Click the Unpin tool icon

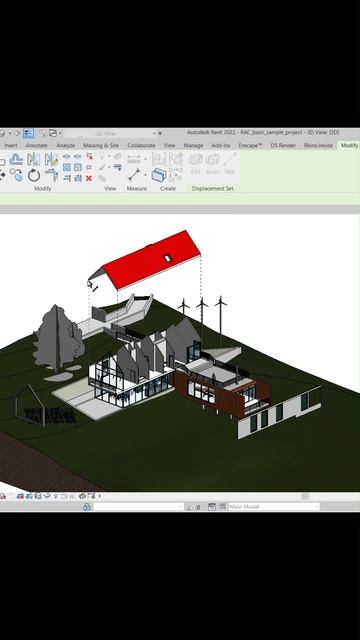(x=89, y=156)
